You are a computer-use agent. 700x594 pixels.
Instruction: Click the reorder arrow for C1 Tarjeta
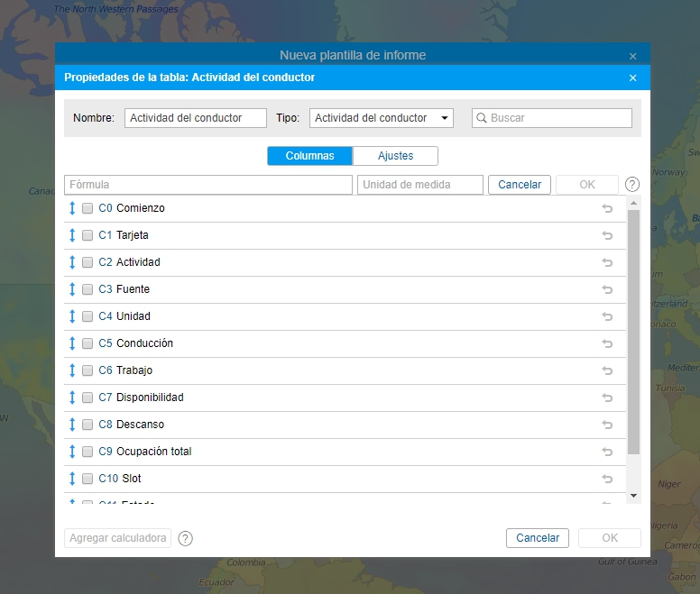72,235
